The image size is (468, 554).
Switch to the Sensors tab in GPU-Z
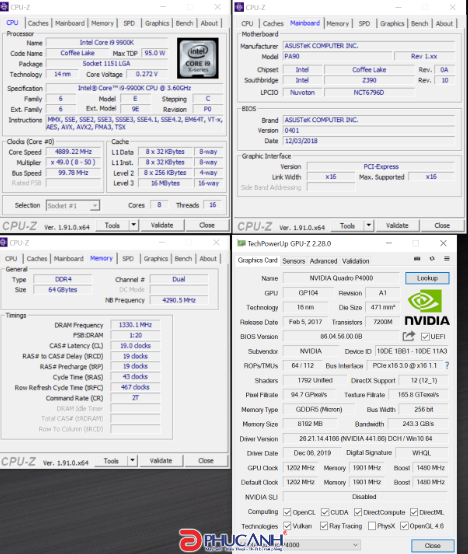(x=294, y=261)
